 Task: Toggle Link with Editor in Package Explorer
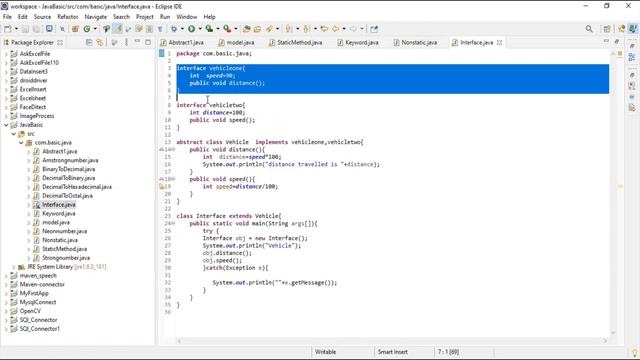pos(100,42)
